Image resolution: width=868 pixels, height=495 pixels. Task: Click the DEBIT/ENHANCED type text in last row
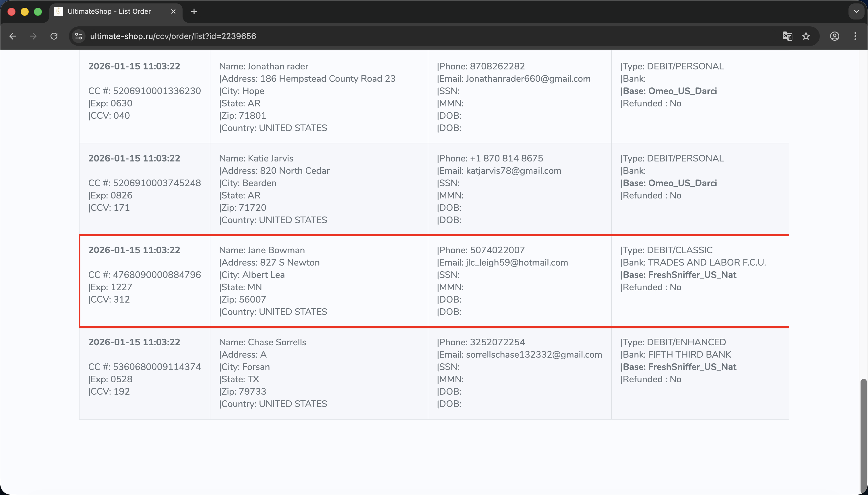[686, 342]
